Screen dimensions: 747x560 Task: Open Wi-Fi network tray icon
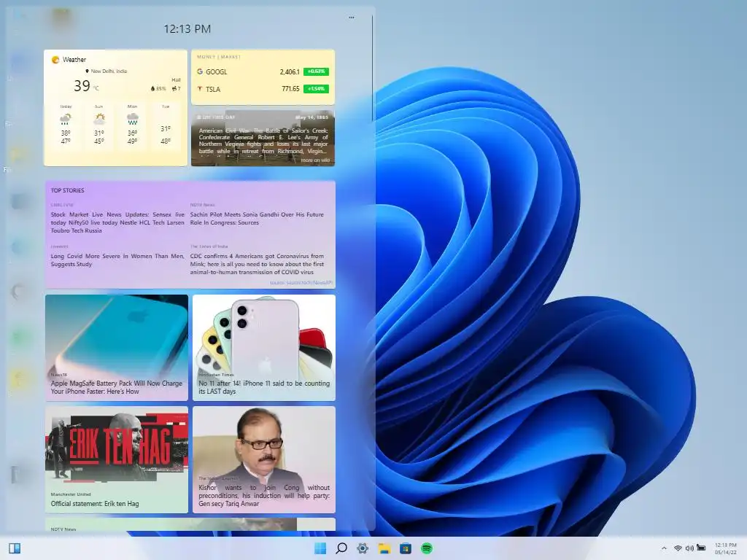pyautogui.click(x=678, y=548)
